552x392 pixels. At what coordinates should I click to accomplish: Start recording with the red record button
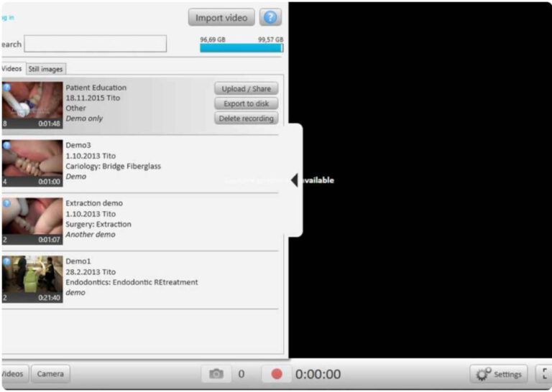(277, 374)
